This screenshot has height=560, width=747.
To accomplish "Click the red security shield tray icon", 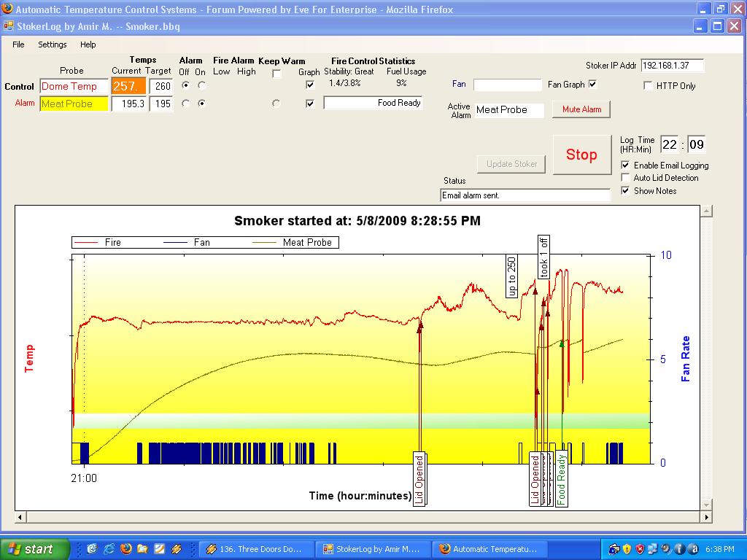I will coord(640,548).
